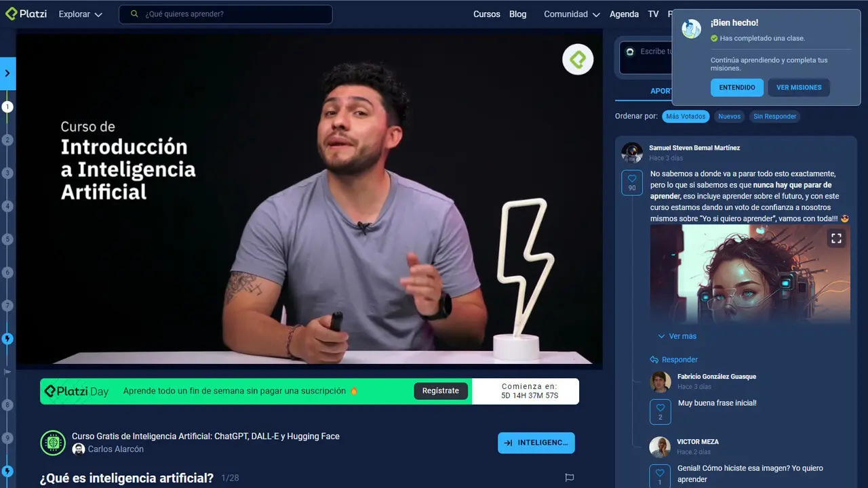Click the Platzi badge on the video
The width and height of the screenshot is (868, 488).
[578, 60]
